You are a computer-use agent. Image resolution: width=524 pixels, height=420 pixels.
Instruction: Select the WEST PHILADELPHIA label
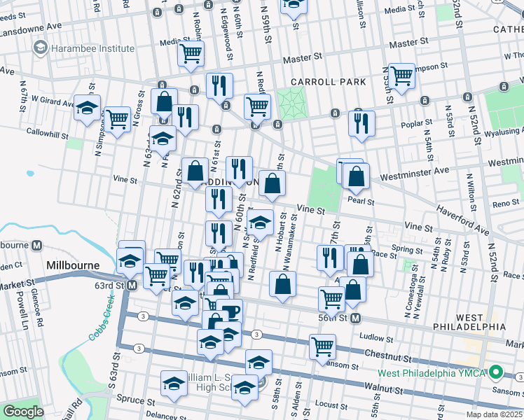pos(469,322)
